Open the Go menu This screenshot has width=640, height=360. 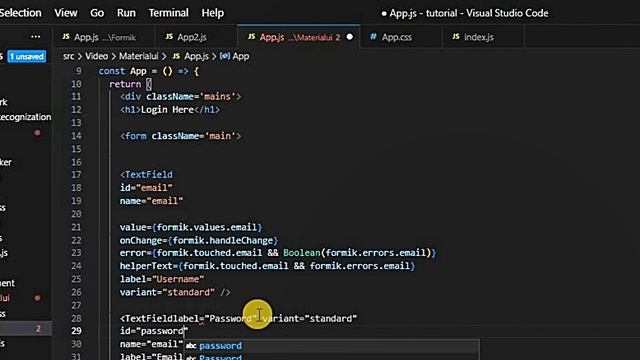97,13
